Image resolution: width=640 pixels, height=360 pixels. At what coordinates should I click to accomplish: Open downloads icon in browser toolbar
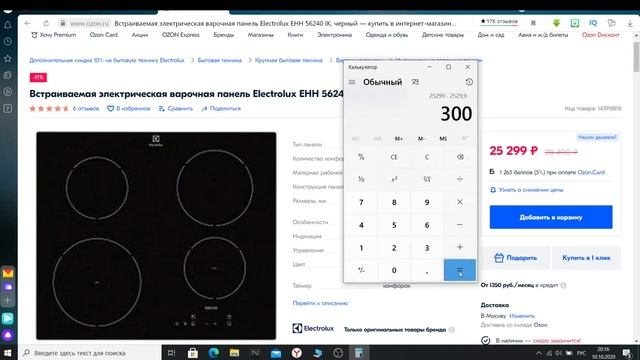click(630, 23)
